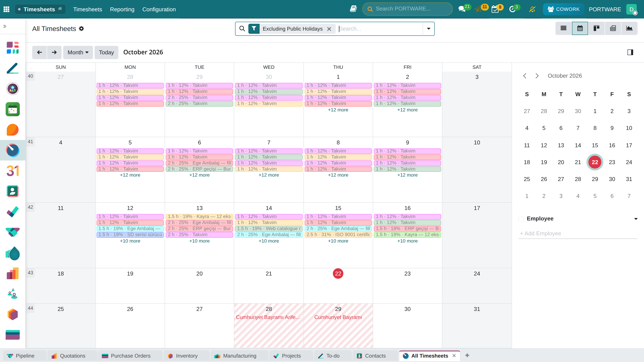The height and width of the screenshot is (362, 644).
Task: Select day 22 in the mini calendar
Action: (x=595, y=162)
